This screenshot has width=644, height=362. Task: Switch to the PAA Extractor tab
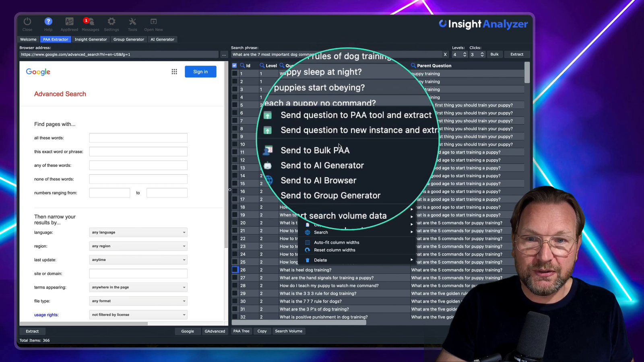point(56,39)
